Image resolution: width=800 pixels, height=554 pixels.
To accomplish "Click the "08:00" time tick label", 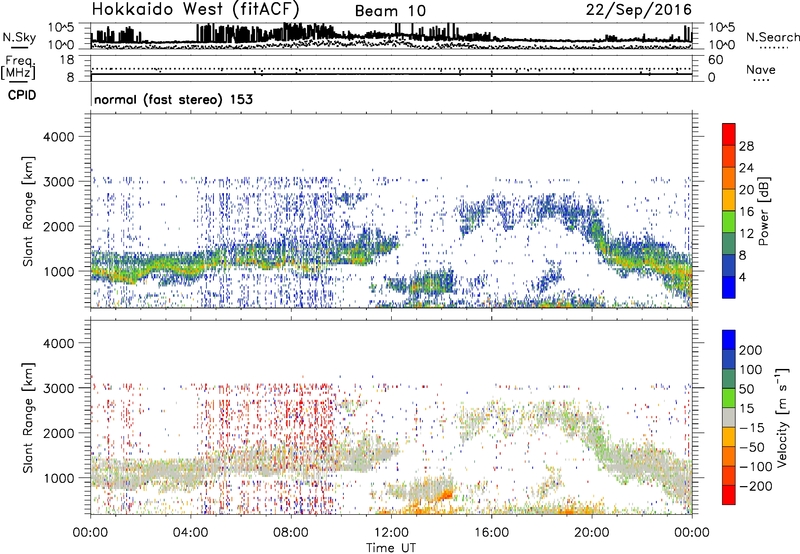I will [291, 533].
